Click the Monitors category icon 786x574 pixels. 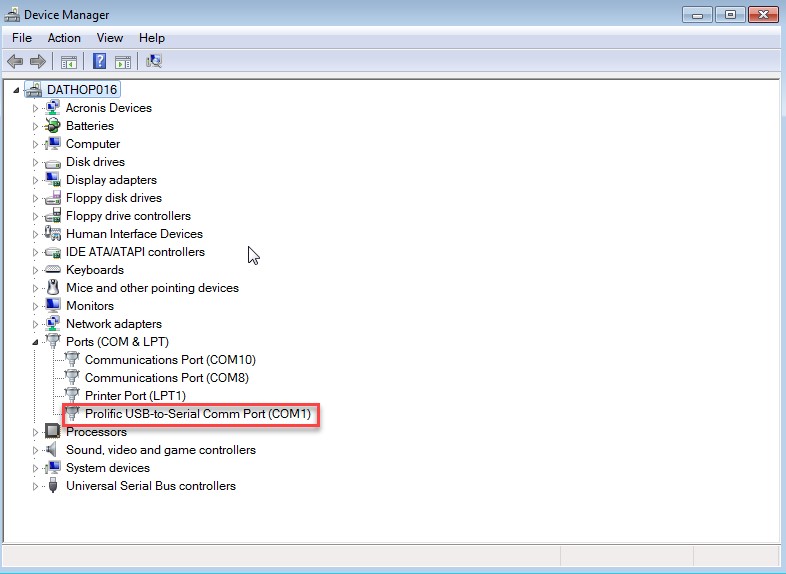click(x=53, y=305)
